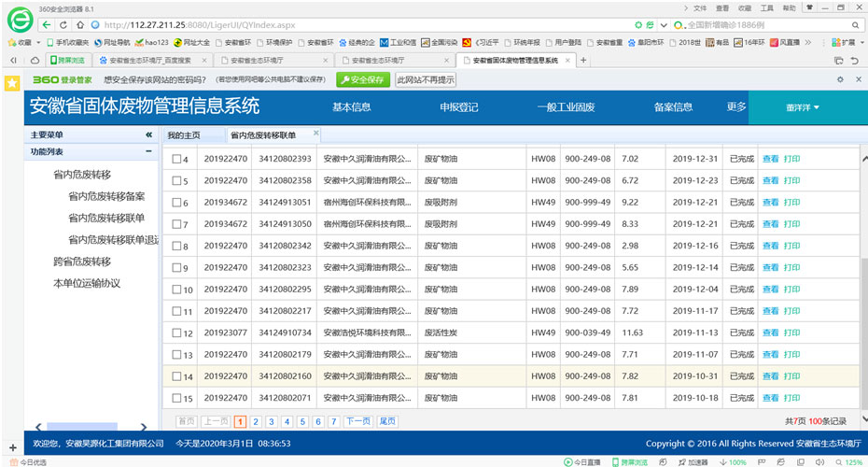The width and height of the screenshot is (868, 467).
Task: Click the 360 password manager settings gear
Action: (x=840, y=80)
